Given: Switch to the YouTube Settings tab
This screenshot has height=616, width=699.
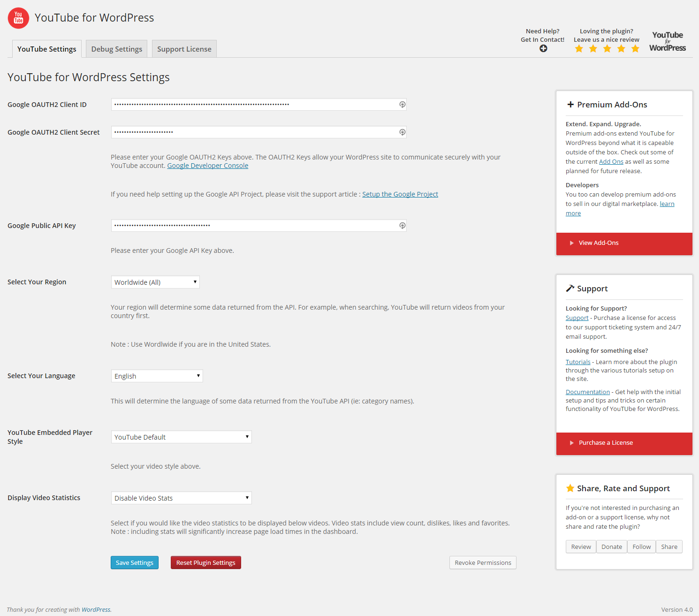Looking at the screenshot, I should [47, 49].
